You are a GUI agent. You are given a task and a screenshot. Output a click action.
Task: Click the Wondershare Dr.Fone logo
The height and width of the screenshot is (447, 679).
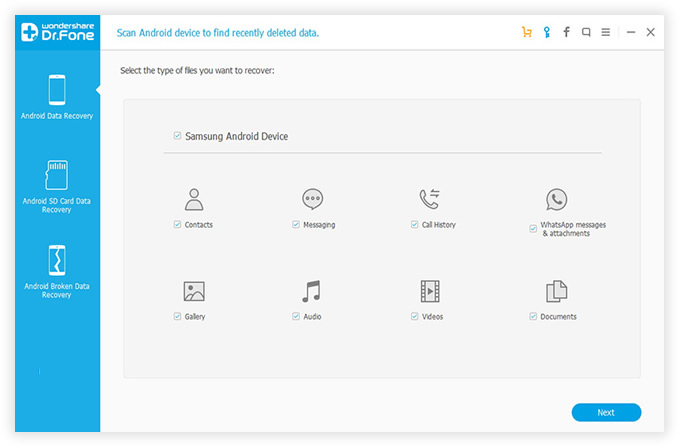[x=58, y=32]
